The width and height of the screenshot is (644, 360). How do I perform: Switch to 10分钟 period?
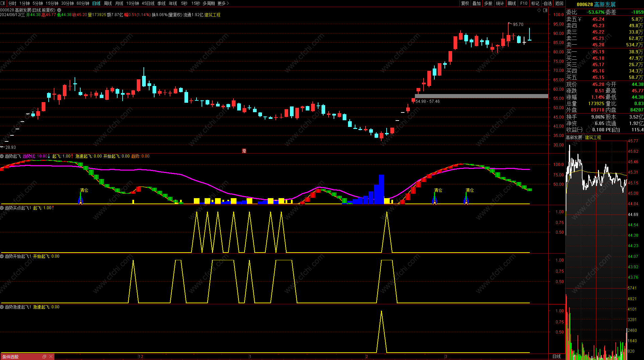tap(133, 3)
